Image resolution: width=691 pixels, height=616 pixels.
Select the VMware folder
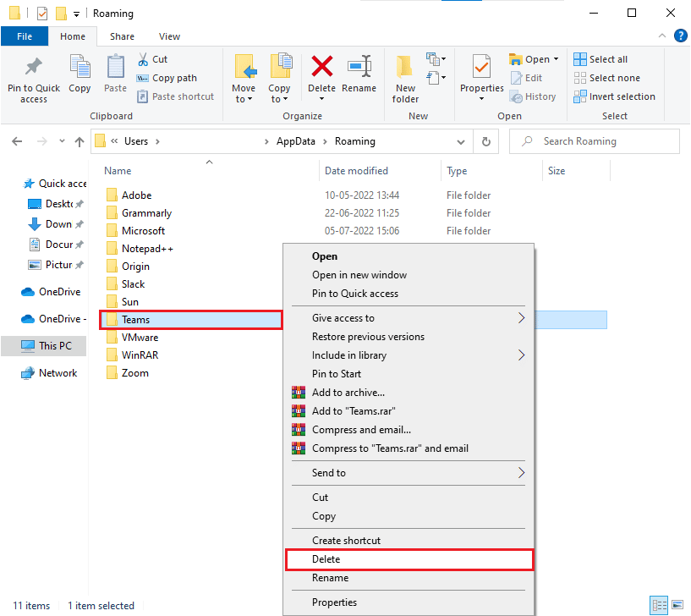(x=140, y=338)
